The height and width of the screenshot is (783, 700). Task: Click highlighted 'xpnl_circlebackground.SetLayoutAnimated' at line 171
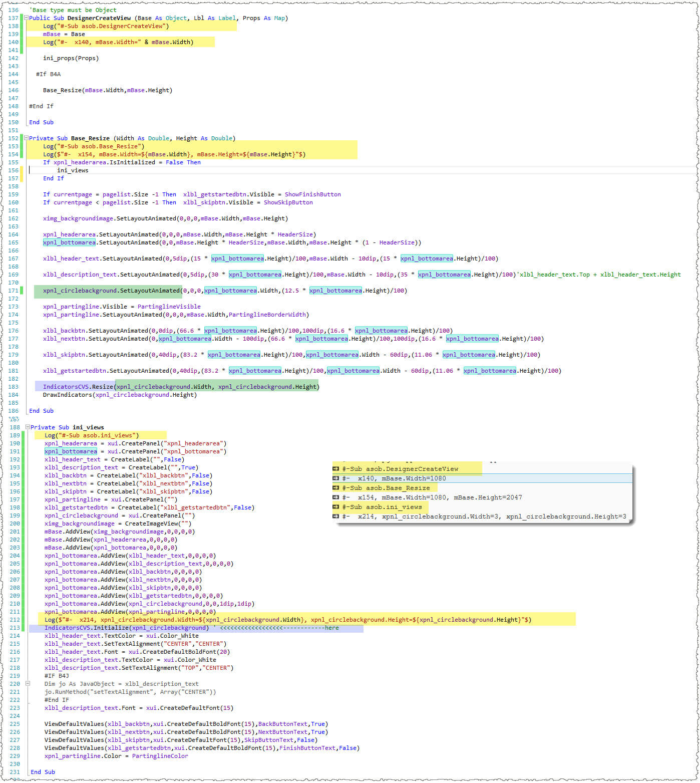pyautogui.click(x=111, y=291)
